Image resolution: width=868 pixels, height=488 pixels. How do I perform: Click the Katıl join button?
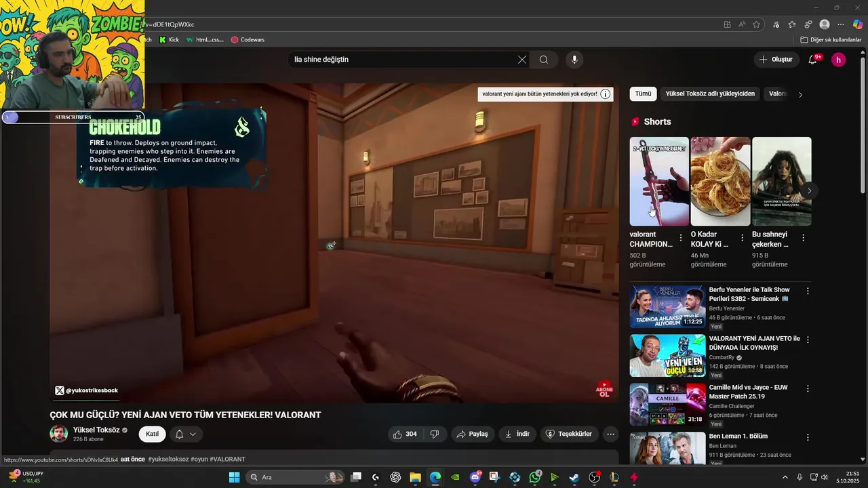pos(153,434)
